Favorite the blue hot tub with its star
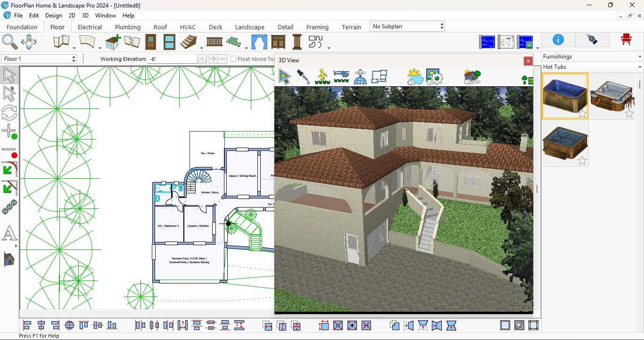Viewport: 644px width, 340px height. pyautogui.click(x=583, y=113)
